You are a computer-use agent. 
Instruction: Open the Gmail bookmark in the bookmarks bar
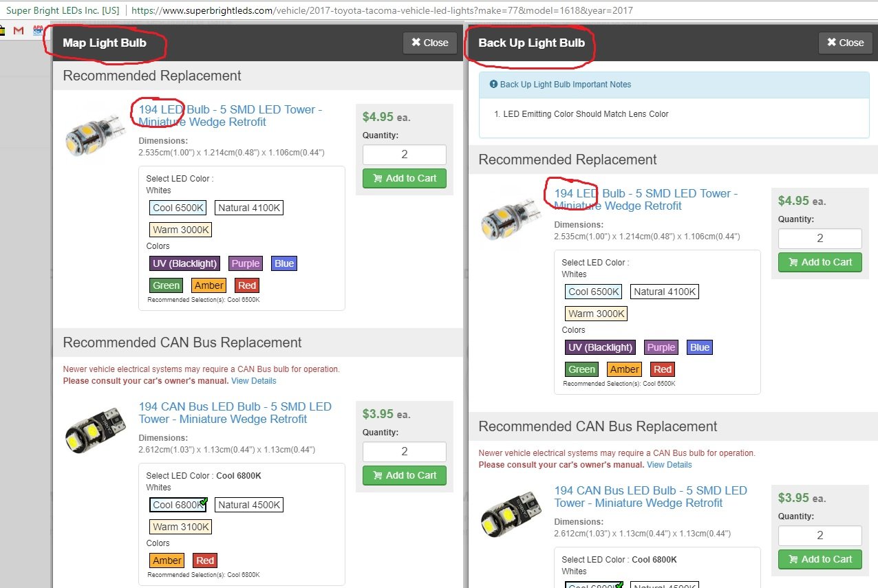click(x=19, y=30)
